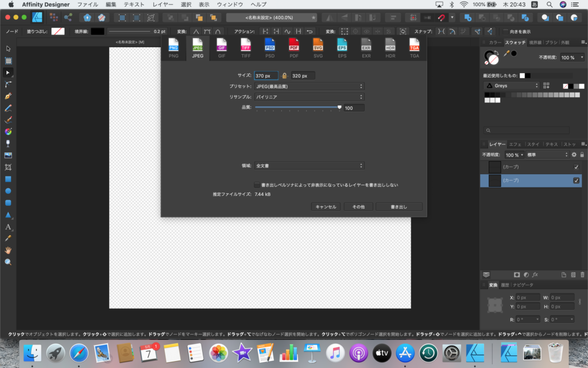Select the Transparency tool

coord(8,143)
